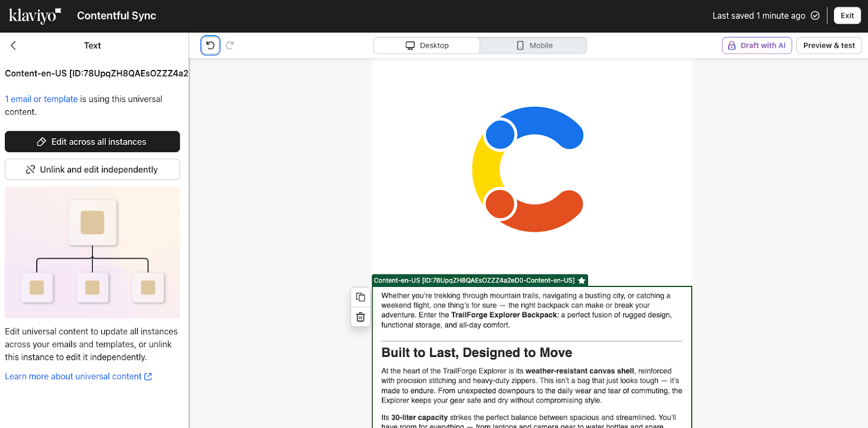Image resolution: width=868 pixels, height=428 pixels.
Task: Click the universal content star icon
Action: [582, 280]
